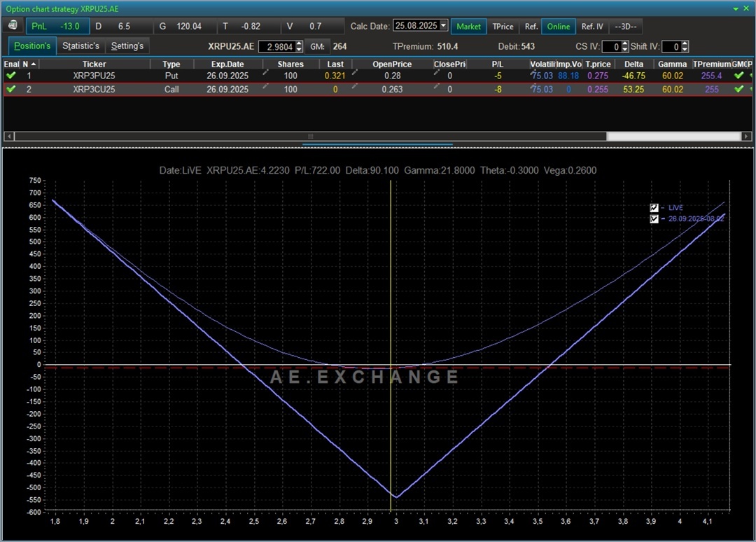
Task: Click the N column sort arrow
Action: 34,64
